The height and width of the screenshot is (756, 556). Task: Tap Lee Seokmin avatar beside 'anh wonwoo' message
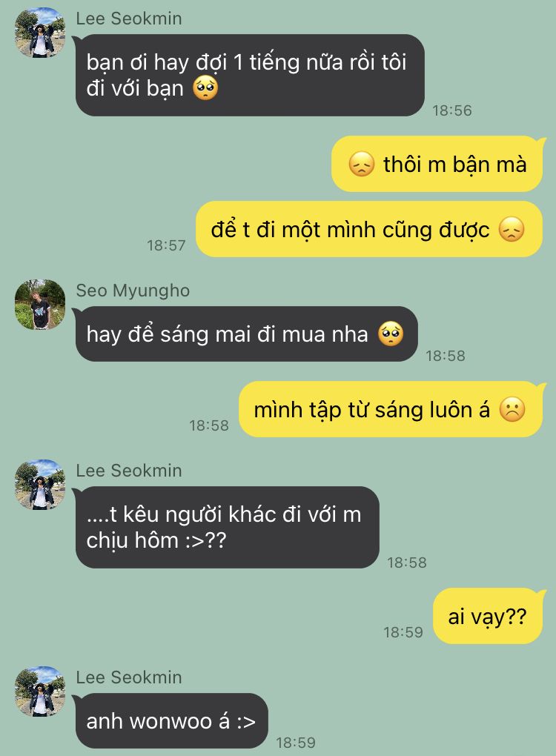[x=39, y=691]
